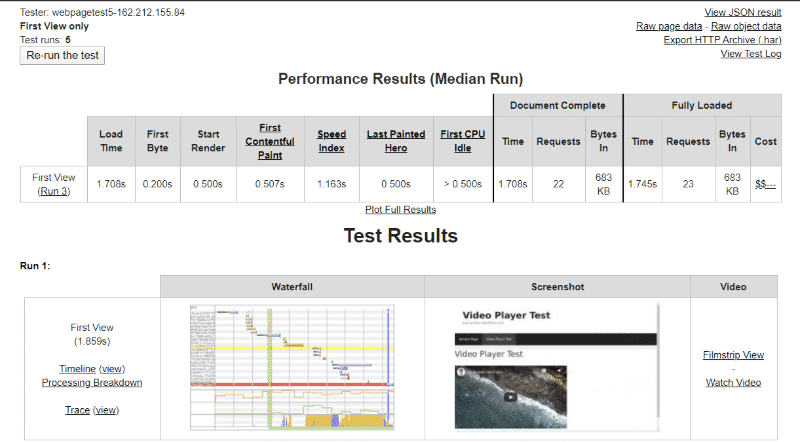Open the Raw object data link
Screen dimensions: 800x442
pyautogui.click(x=746, y=26)
